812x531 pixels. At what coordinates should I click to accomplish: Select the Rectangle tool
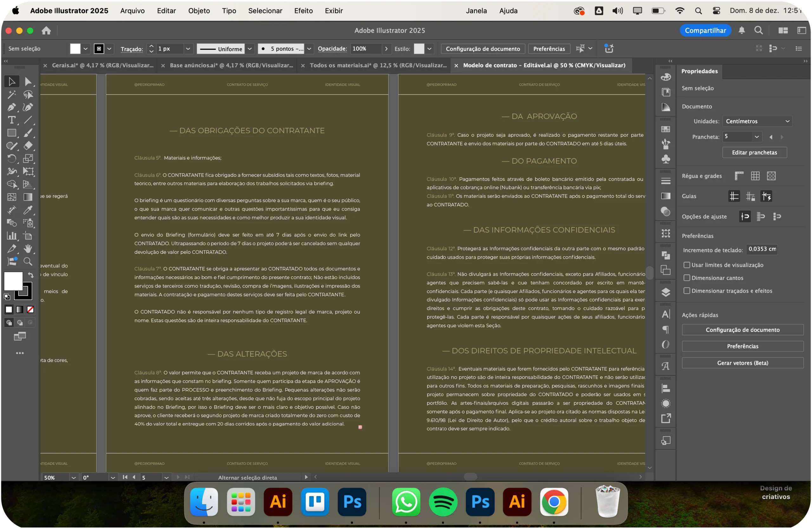[11, 133]
